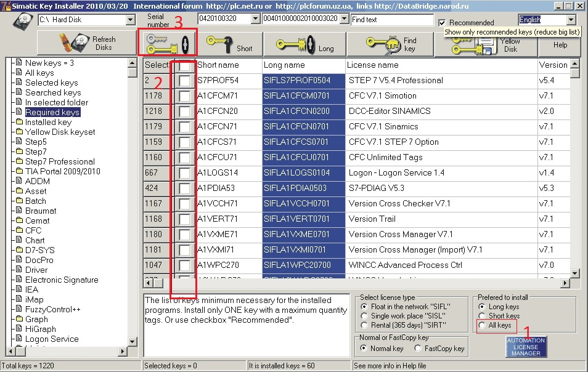Image resolution: width=588 pixels, height=372 pixels.
Task: Click the DocPro document icon
Action: pos(19,259)
